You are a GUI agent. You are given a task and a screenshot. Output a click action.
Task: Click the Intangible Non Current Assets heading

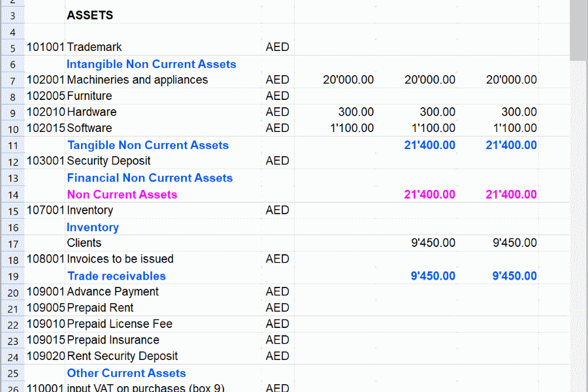tap(151, 64)
